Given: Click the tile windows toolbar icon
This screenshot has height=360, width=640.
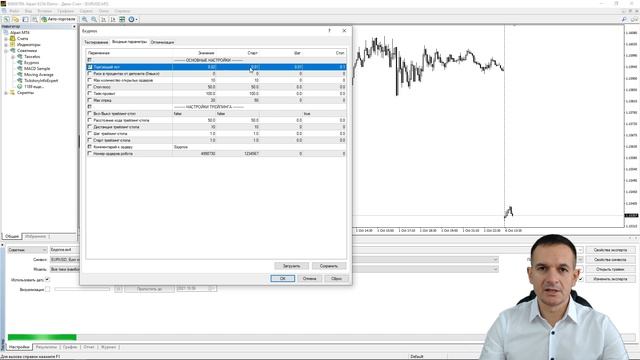Looking at the screenshot, I should pyautogui.click(x=122, y=19).
